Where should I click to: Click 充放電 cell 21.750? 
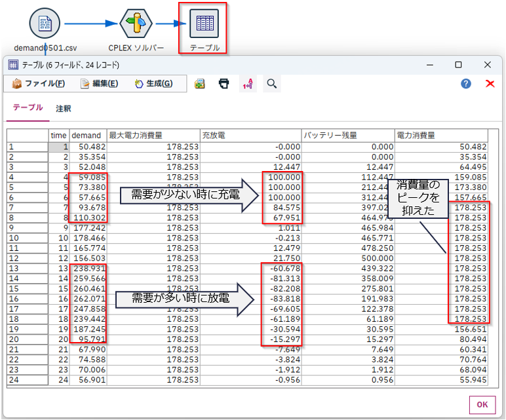[251, 258]
